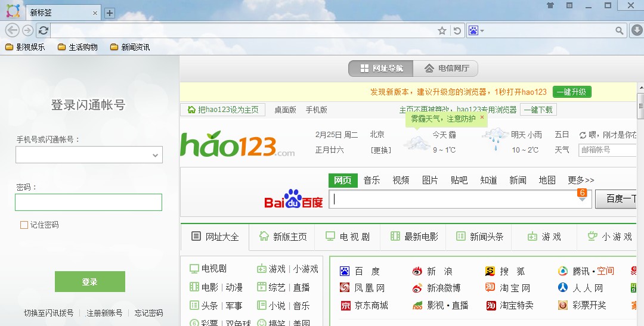The height and width of the screenshot is (326, 644).
Task: Open 电视剧 navigation tab
Action: click(x=348, y=237)
